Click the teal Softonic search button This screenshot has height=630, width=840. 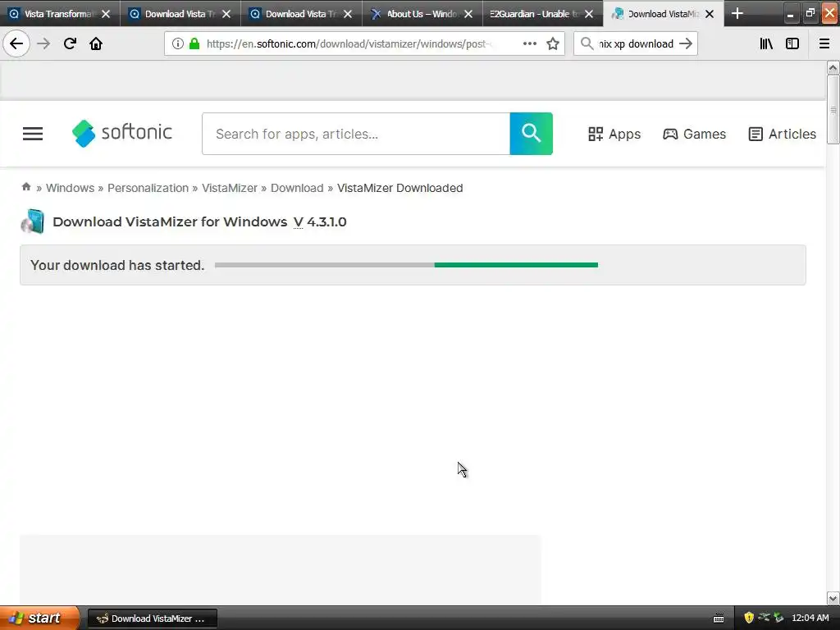pyautogui.click(x=531, y=134)
